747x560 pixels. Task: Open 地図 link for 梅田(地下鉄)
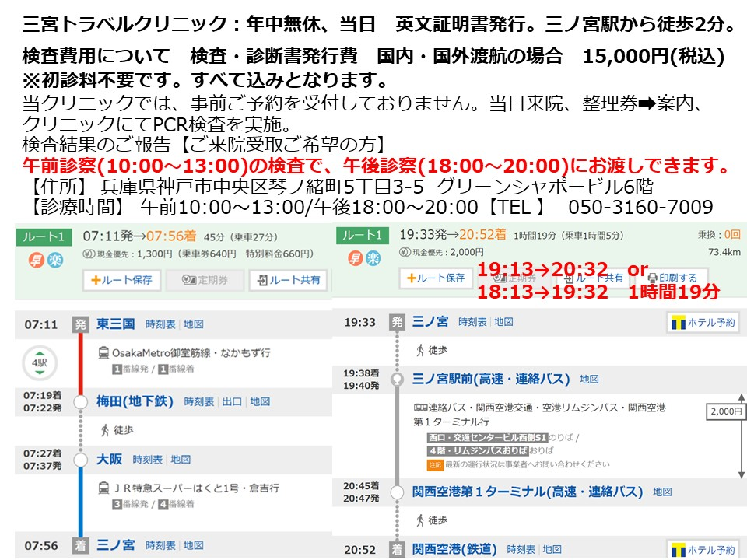click(x=260, y=402)
